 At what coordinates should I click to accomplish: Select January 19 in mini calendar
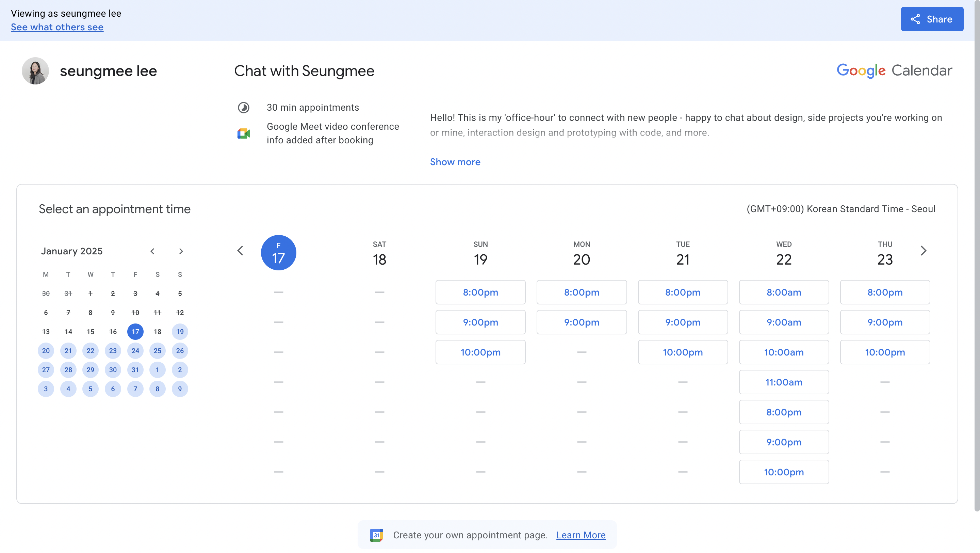[x=180, y=332]
